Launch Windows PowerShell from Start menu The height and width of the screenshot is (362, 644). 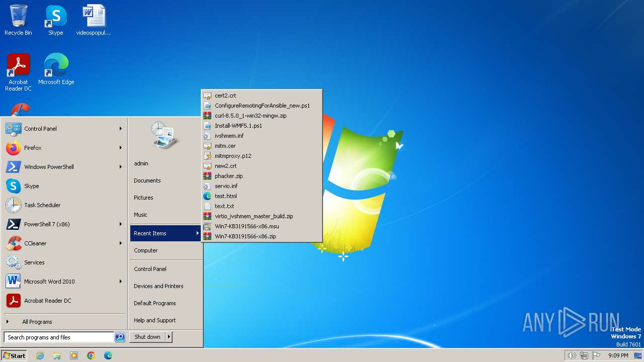(64, 167)
